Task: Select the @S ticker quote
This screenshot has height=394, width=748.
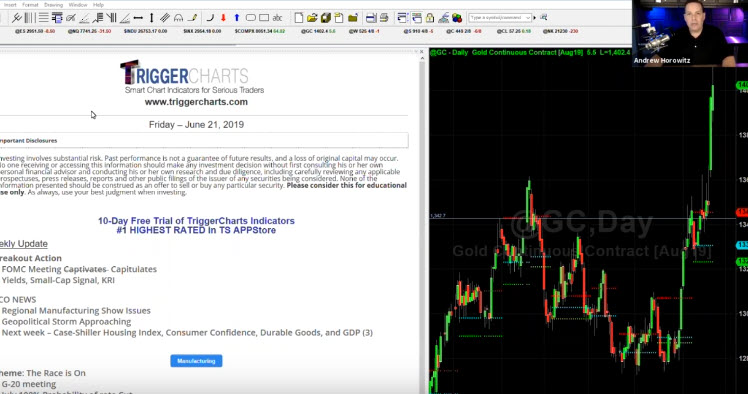Action: point(418,31)
